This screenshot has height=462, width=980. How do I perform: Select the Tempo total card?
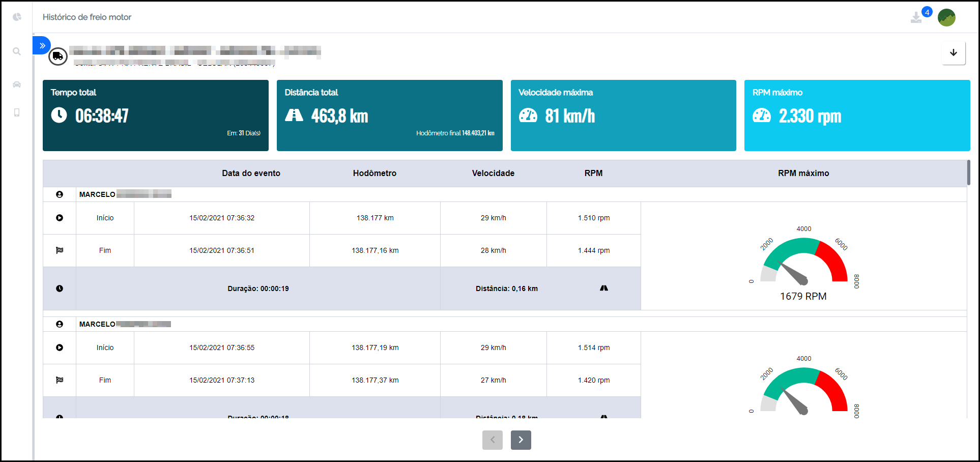click(x=156, y=115)
